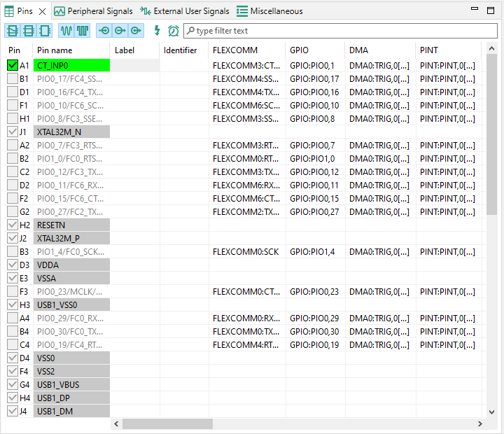Image resolution: width=504 pixels, height=434 pixels.
Task: Check the D1 pin checkbox
Action: [12, 92]
